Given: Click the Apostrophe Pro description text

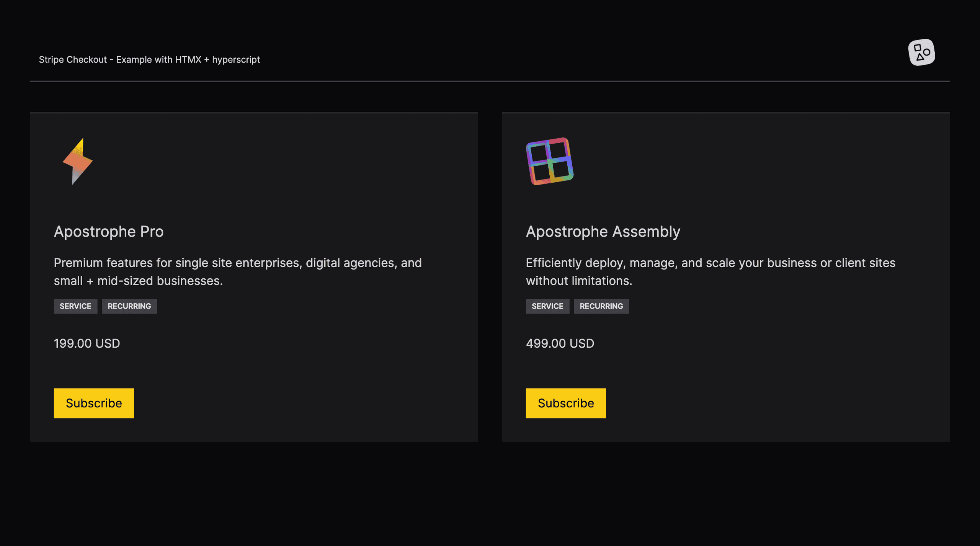Looking at the screenshot, I should [237, 263].
